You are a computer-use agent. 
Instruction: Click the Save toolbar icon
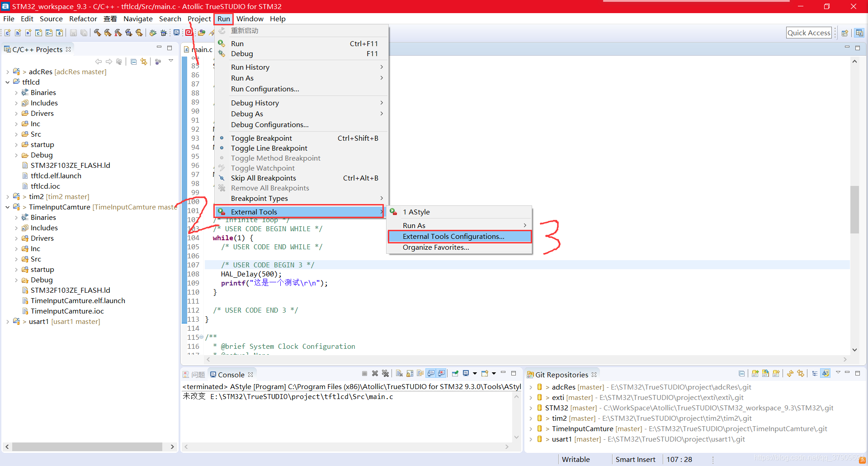point(73,33)
